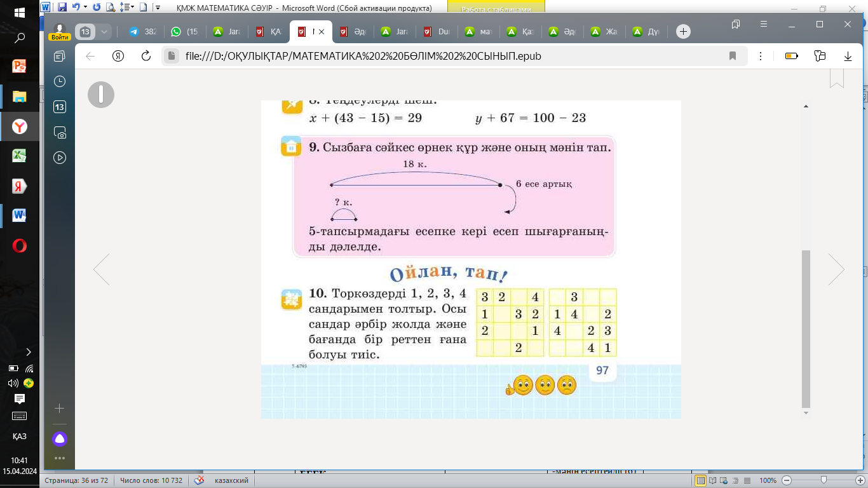Go back using the browser back arrow

pyautogui.click(x=90, y=56)
